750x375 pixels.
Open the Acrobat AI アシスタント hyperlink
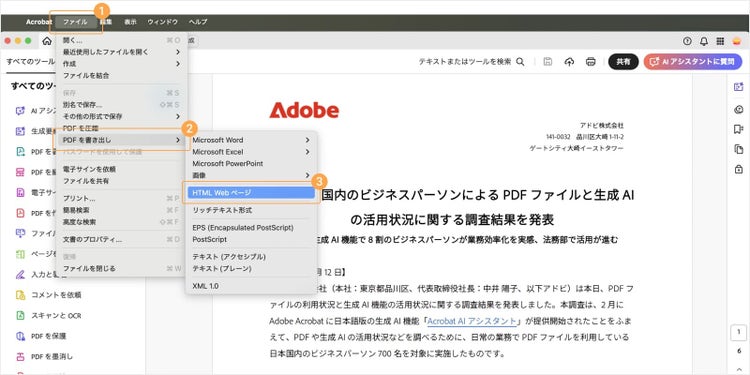point(472,321)
